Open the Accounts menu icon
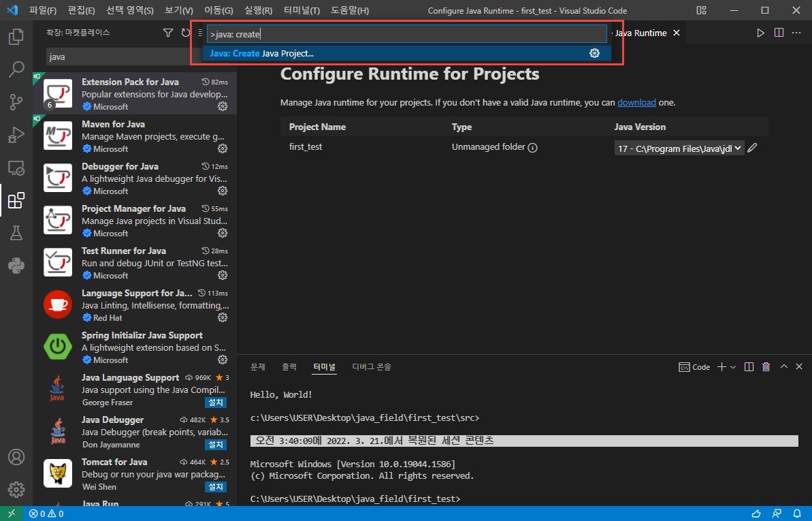The width and height of the screenshot is (812, 521). tap(16, 457)
